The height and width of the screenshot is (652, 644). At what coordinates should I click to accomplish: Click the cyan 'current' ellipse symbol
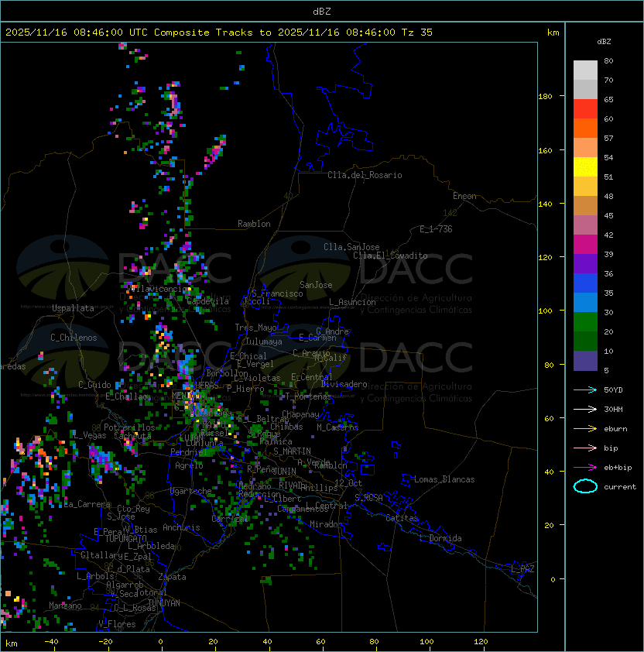click(585, 486)
